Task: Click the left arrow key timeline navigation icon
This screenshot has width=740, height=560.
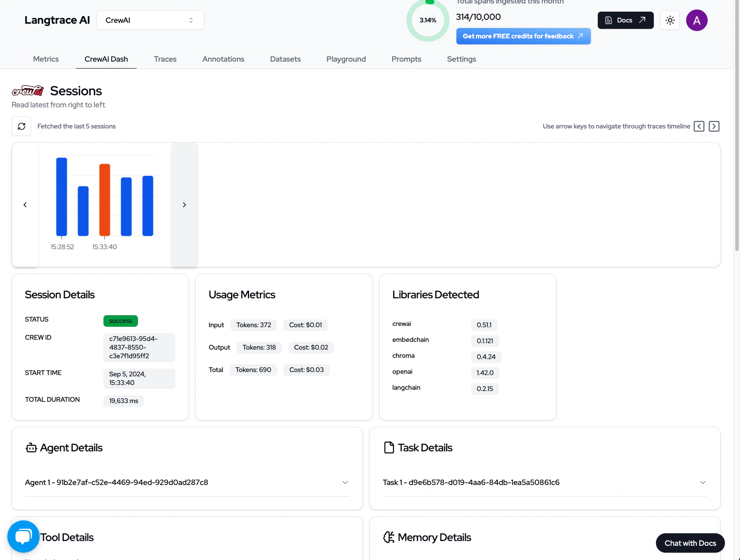Action: coord(699,126)
